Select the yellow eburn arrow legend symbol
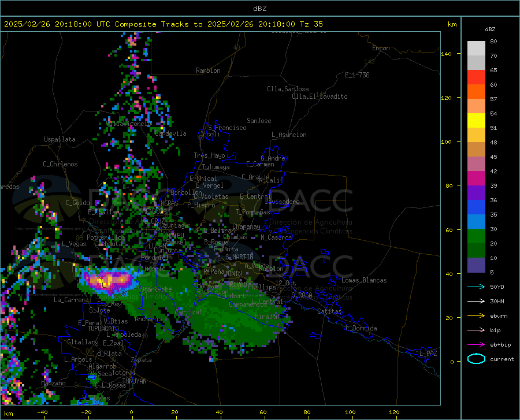The height and width of the screenshot is (420, 520). pos(476,316)
